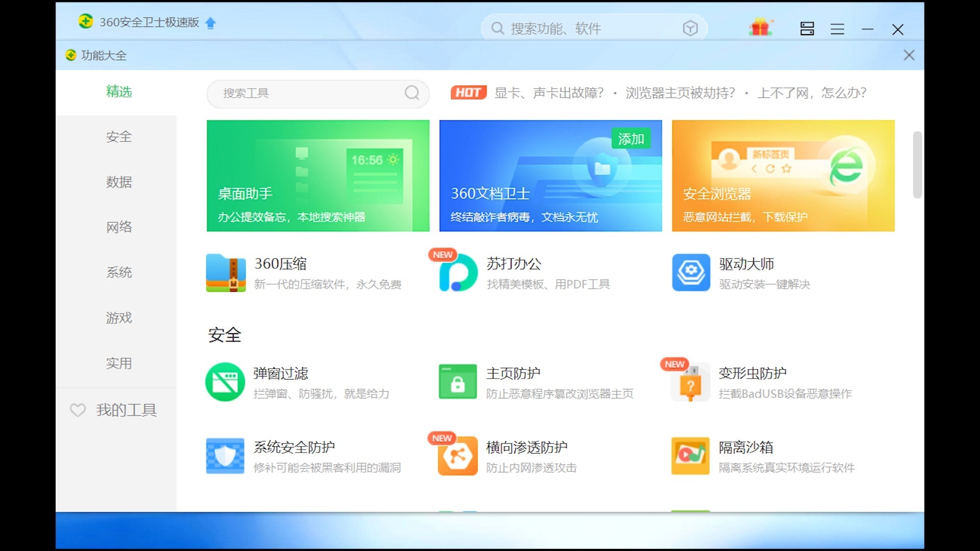Switch to the 安全 category tab
Screen dimensions: 980x551
(x=119, y=137)
